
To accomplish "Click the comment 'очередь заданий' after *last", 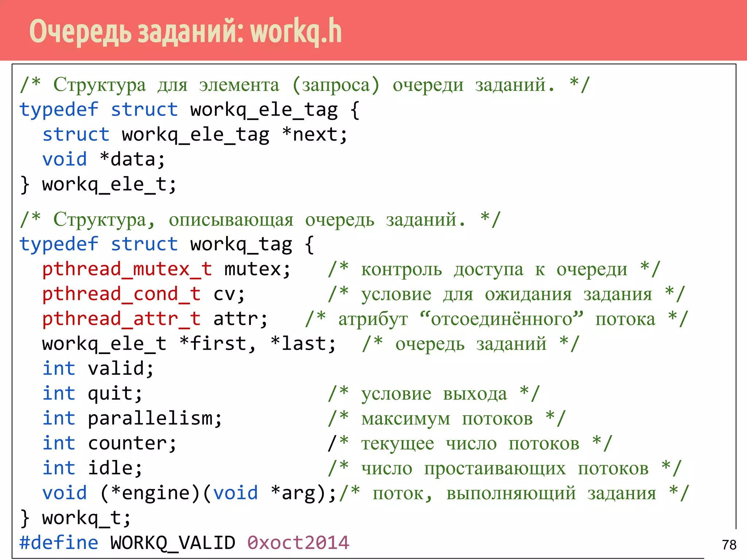I will 471,344.
